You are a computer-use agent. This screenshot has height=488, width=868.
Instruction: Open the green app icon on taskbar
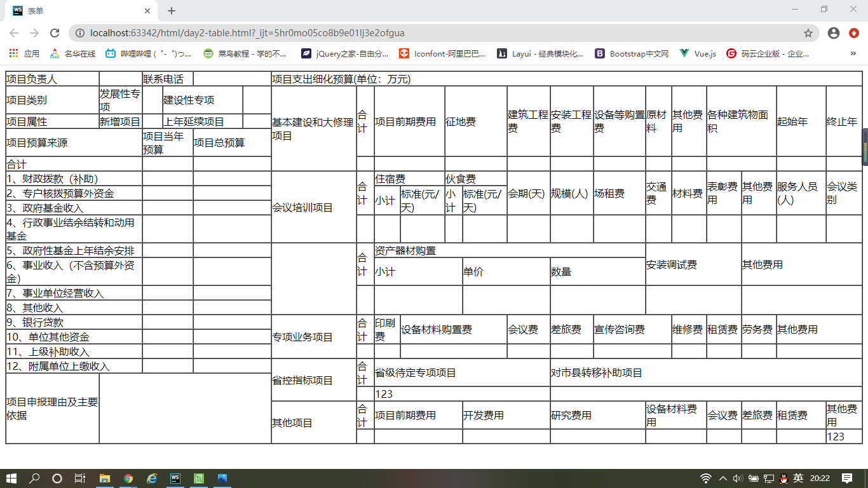[x=199, y=478]
